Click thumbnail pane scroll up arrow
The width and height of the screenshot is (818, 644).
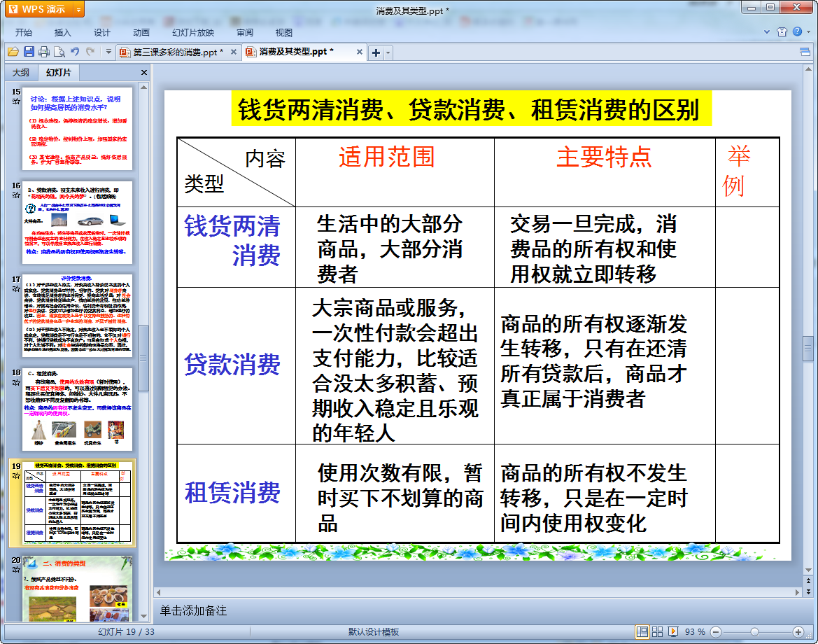144,87
